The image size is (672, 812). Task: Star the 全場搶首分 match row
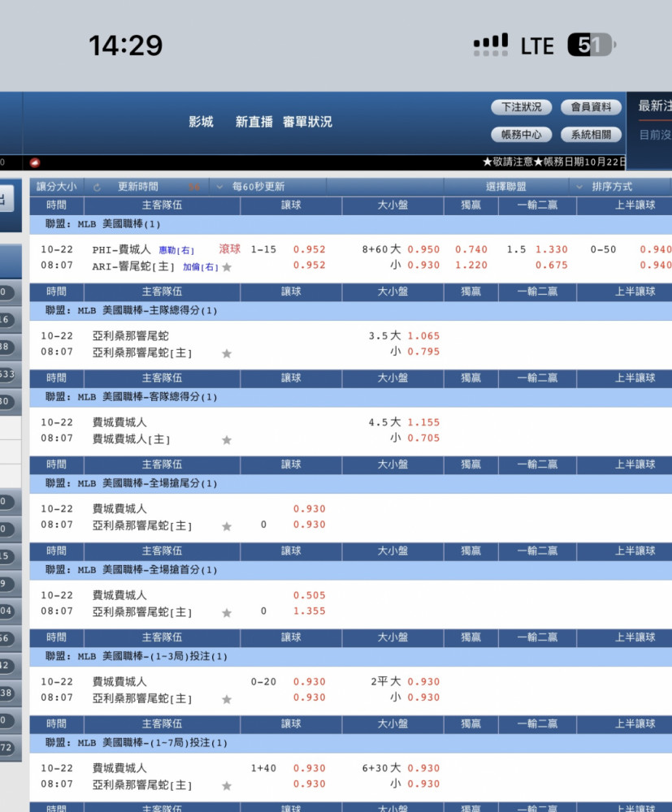point(227,613)
